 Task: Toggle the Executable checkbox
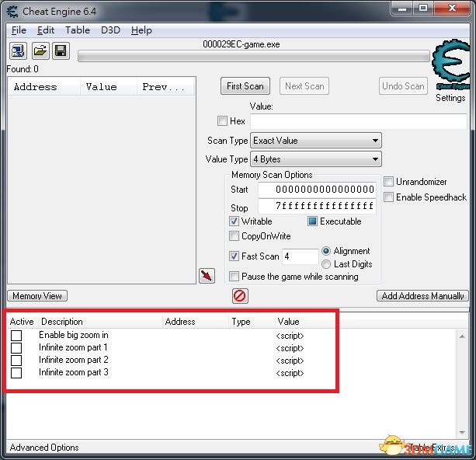click(x=312, y=221)
